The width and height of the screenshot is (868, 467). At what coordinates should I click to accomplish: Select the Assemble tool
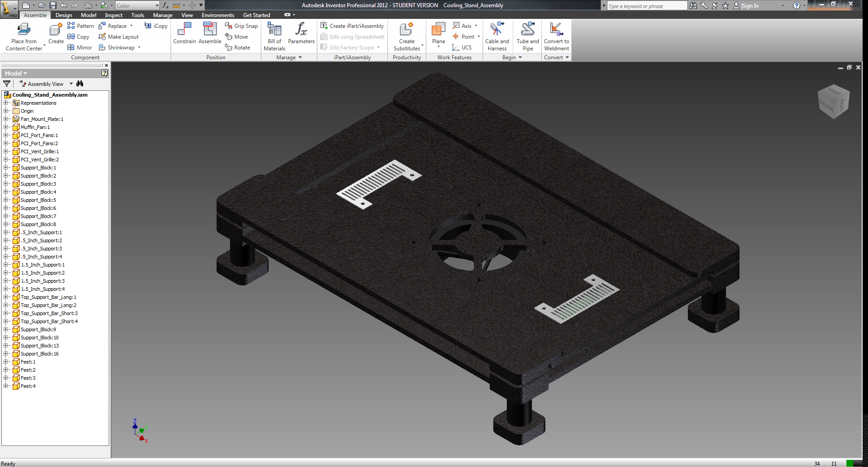tap(210, 33)
